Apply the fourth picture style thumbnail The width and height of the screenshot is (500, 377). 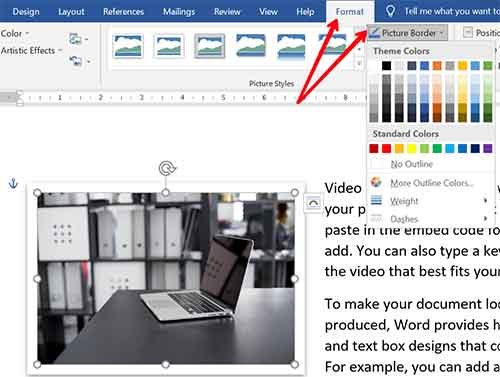[251, 46]
